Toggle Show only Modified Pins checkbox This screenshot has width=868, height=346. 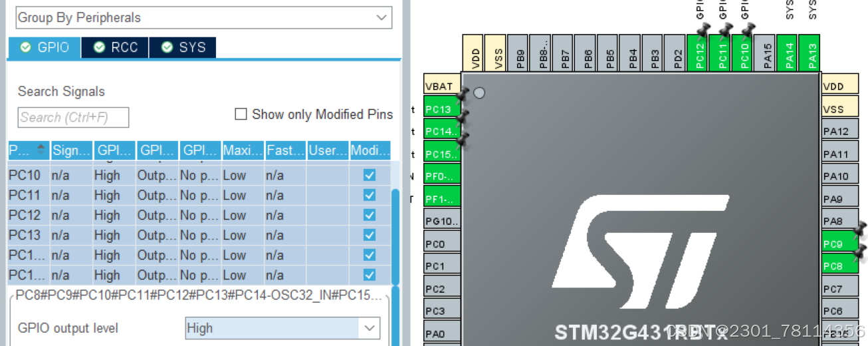tap(241, 114)
